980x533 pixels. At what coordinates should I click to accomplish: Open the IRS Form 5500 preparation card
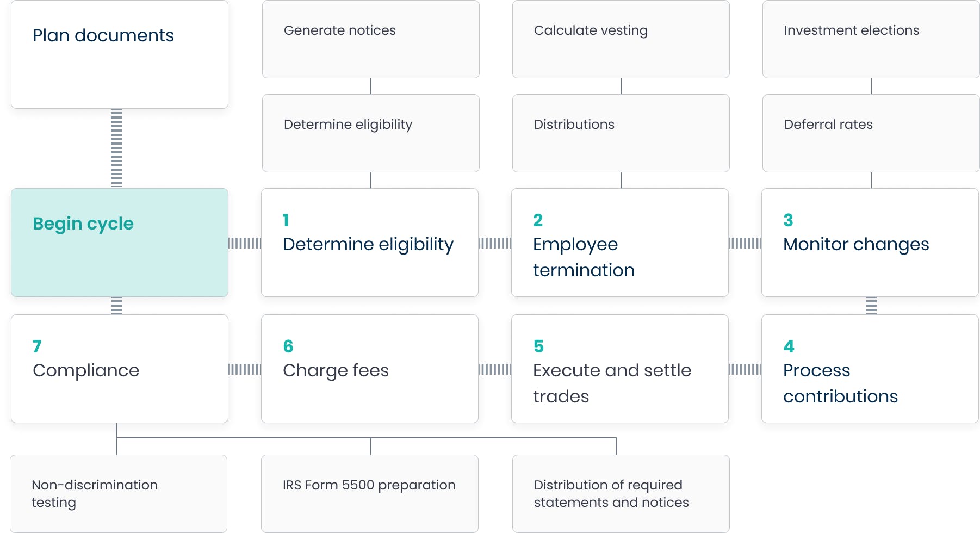(370, 494)
